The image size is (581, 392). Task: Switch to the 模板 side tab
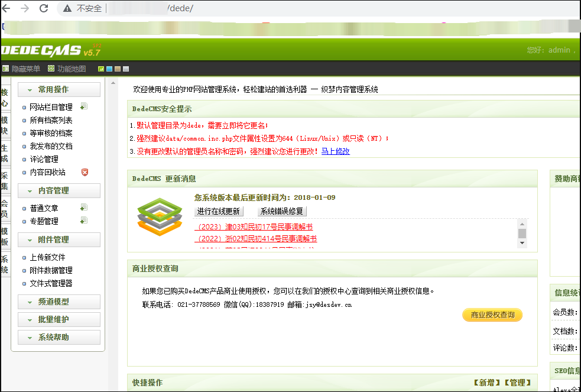coord(5,237)
